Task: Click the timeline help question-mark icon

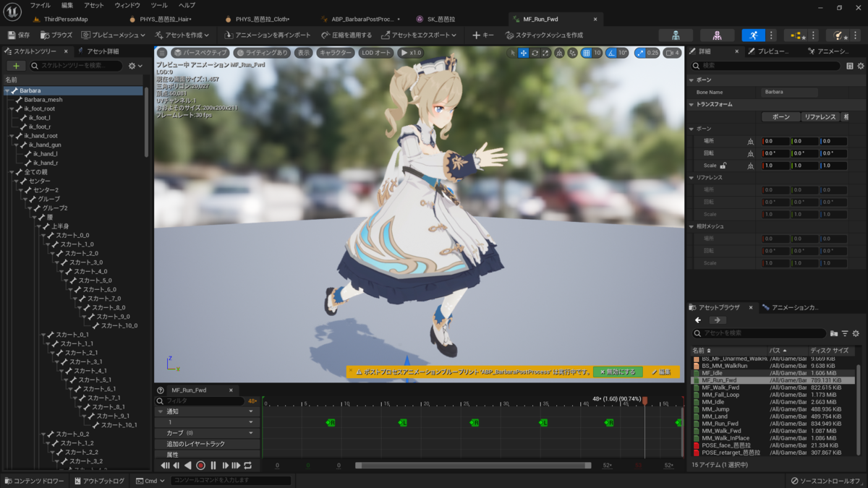Action: [x=161, y=390]
